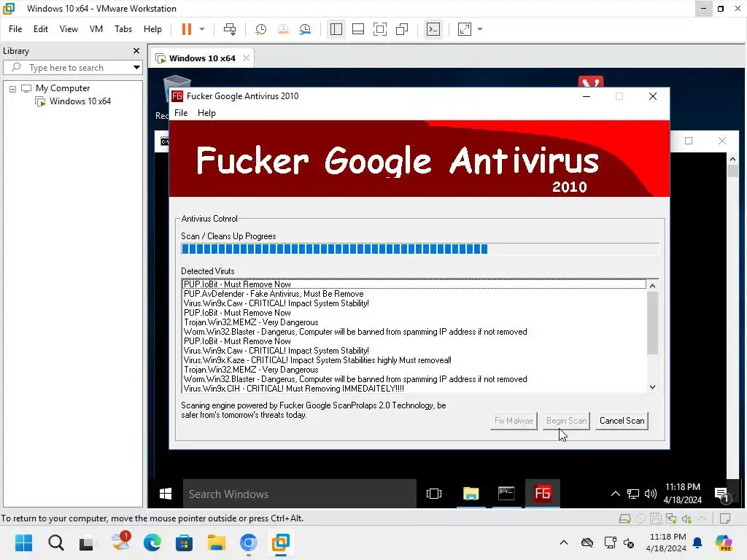This screenshot has height=560, width=747.
Task: Close the Library panel
Action: [x=136, y=50]
